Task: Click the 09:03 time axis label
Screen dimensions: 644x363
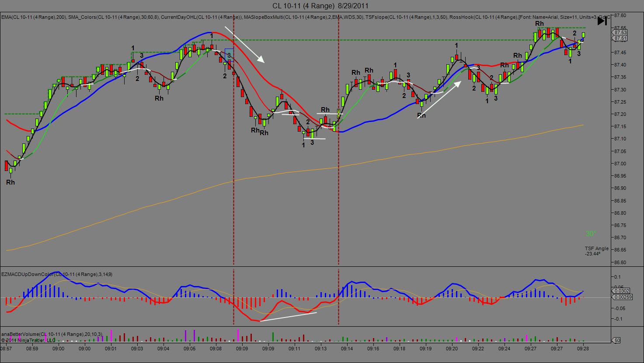Action: (137, 349)
